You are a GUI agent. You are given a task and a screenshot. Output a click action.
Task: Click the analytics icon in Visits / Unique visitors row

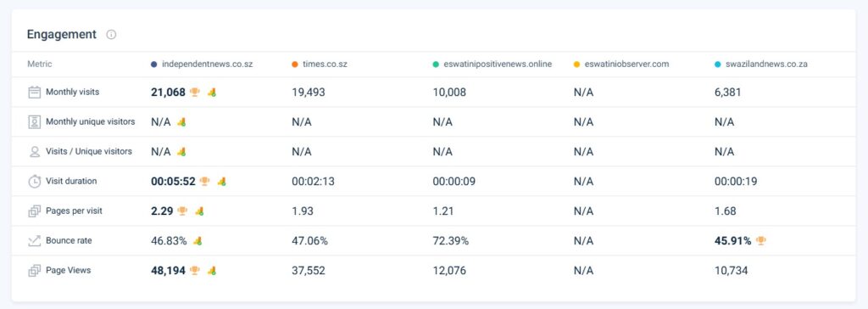pos(181,151)
